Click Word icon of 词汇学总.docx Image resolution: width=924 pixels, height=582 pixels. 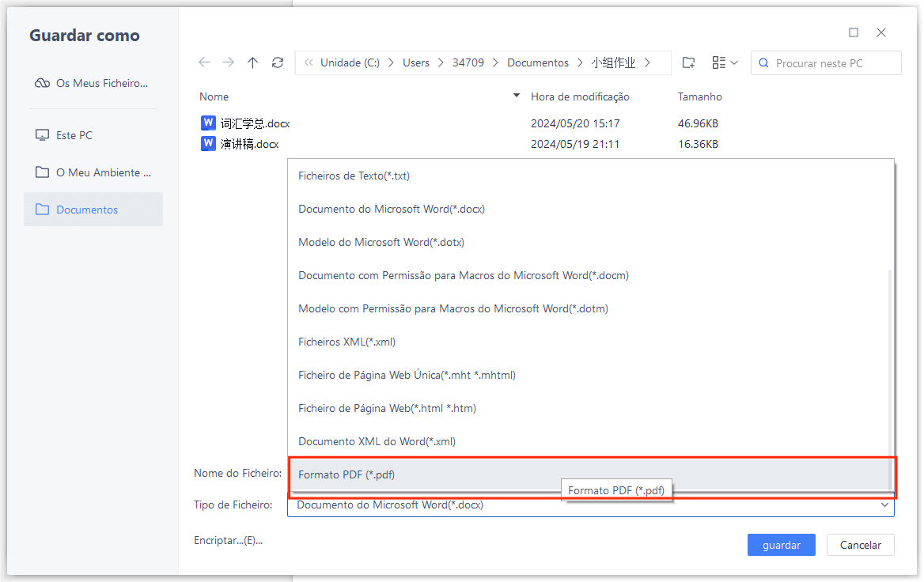point(208,123)
